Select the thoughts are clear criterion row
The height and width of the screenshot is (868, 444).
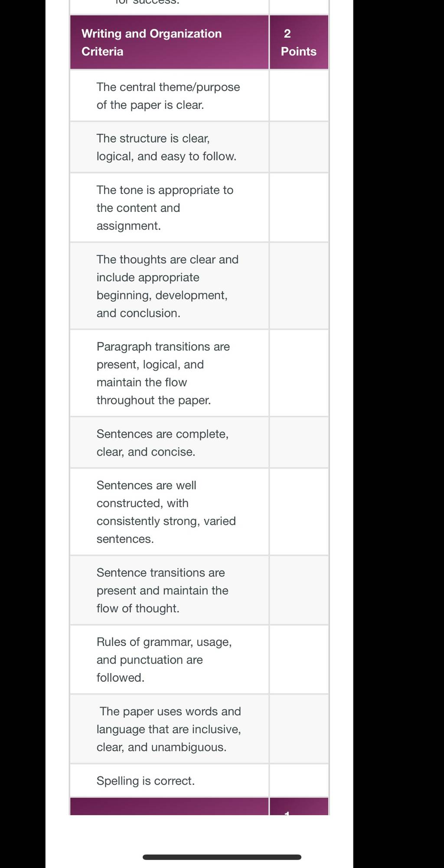(x=169, y=286)
